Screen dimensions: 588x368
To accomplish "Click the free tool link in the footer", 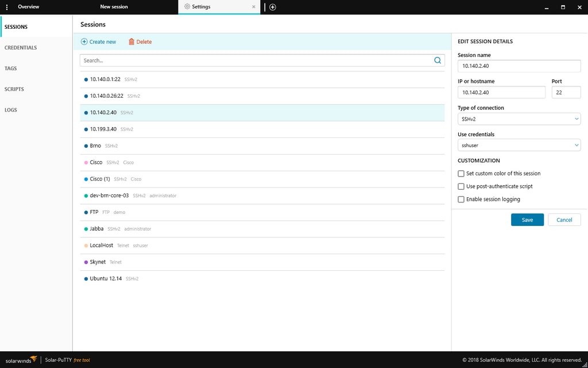I will pos(82,360).
